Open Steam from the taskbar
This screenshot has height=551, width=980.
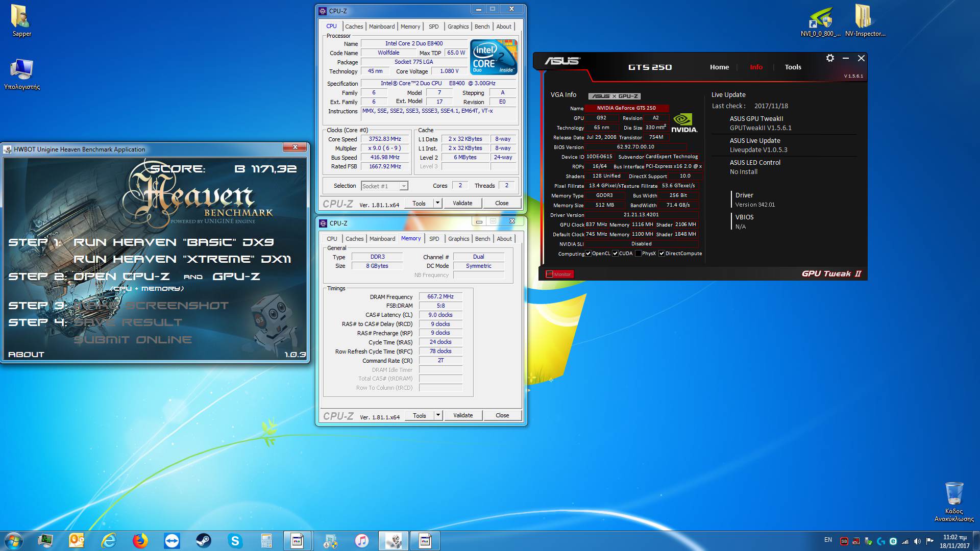pos(203,541)
